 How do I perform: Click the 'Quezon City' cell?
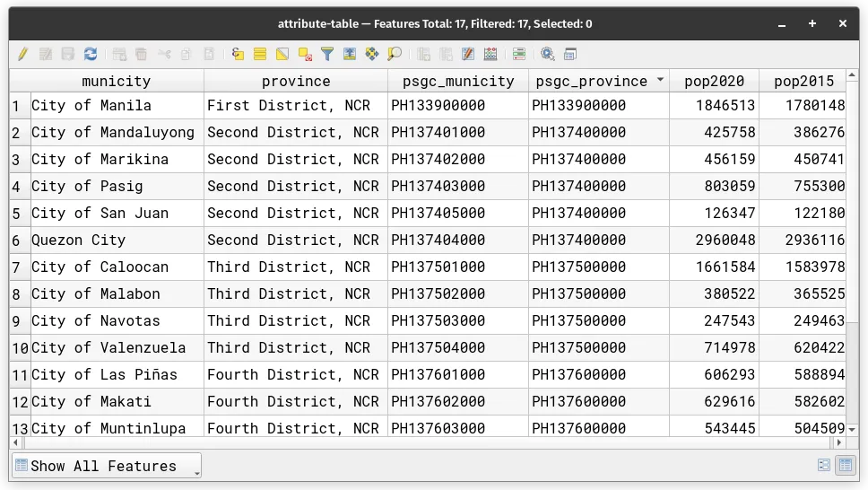pyautogui.click(x=117, y=240)
